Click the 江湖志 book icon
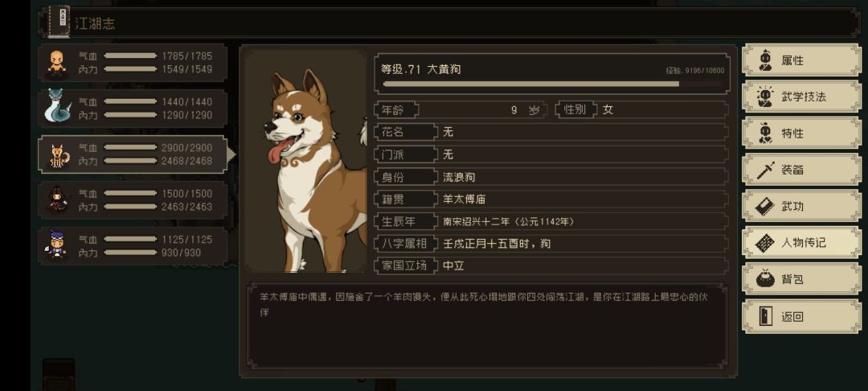868x391 pixels. [59, 22]
